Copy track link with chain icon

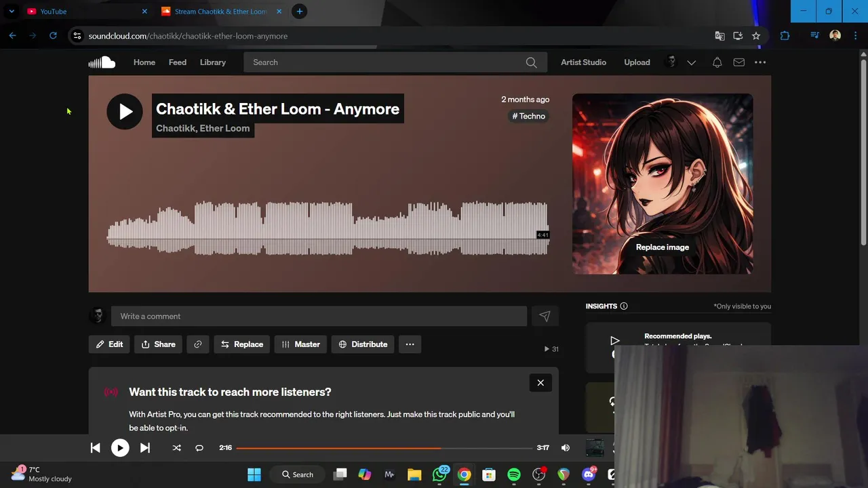pyautogui.click(x=197, y=344)
